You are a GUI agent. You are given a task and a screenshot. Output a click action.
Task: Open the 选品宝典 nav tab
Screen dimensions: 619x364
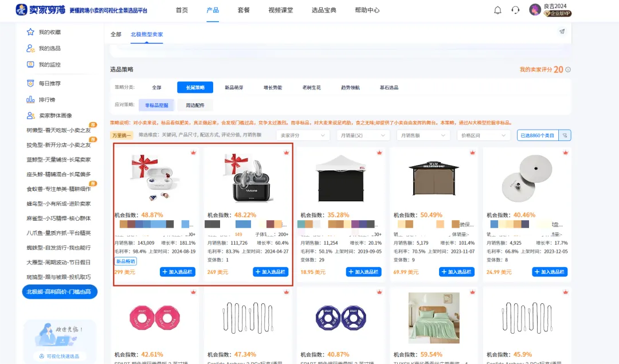click(324, 10)
